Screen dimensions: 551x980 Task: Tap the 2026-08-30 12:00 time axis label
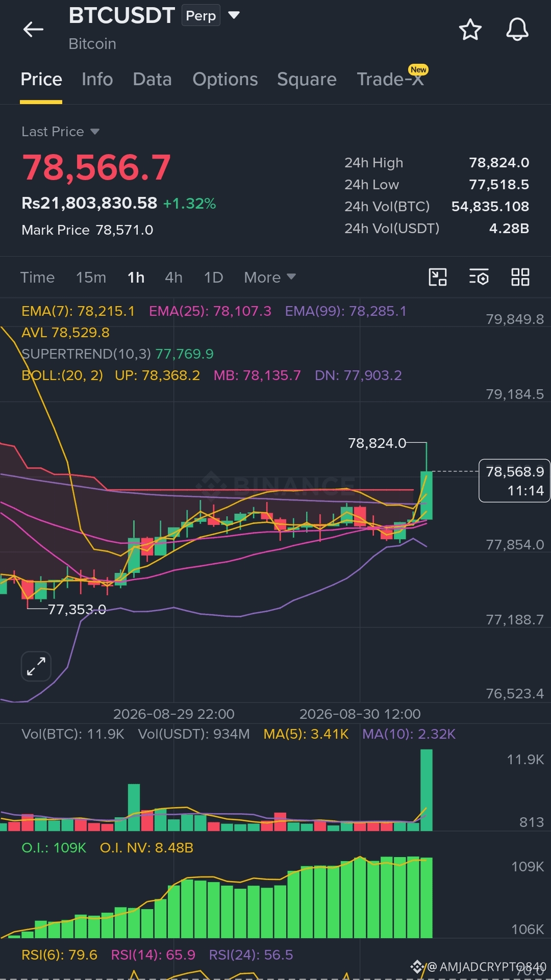tap(360, 714)
